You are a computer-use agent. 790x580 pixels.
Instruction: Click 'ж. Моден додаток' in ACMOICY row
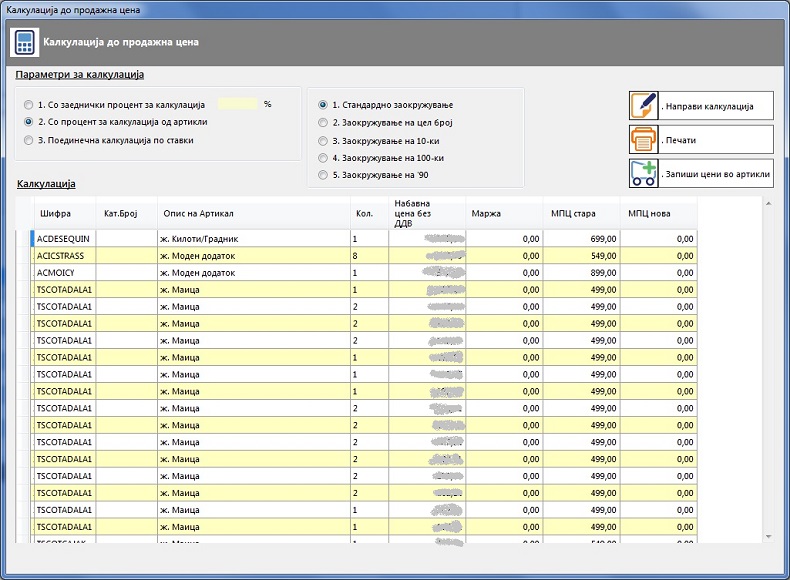click(x=254, y=273)
